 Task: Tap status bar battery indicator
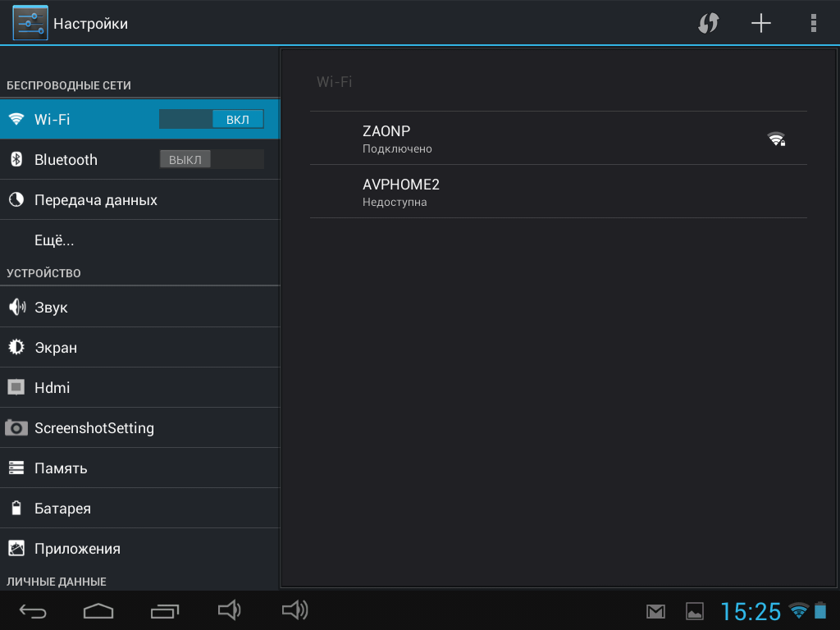tap(820, 610)
